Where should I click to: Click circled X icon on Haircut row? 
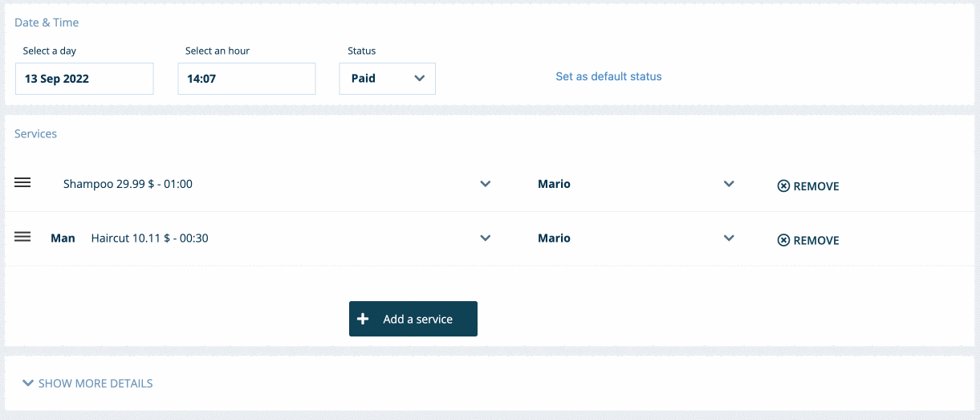(783, 240)
